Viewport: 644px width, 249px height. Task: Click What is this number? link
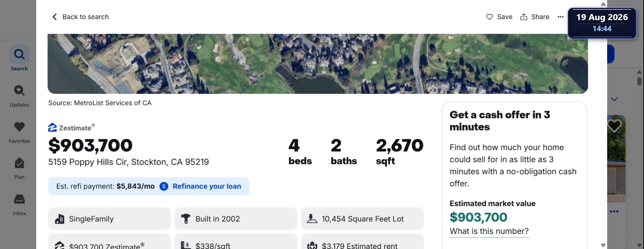coord(489,231)
